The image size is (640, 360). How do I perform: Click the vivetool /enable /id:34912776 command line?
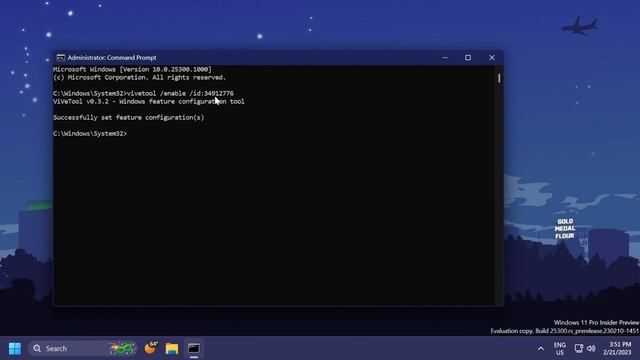[143, 93]
